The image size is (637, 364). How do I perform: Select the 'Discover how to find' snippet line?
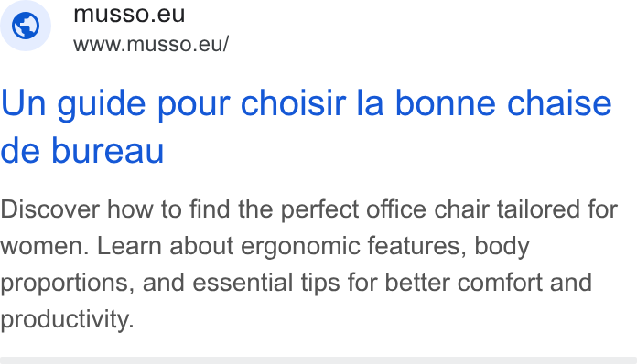[308, 209]
